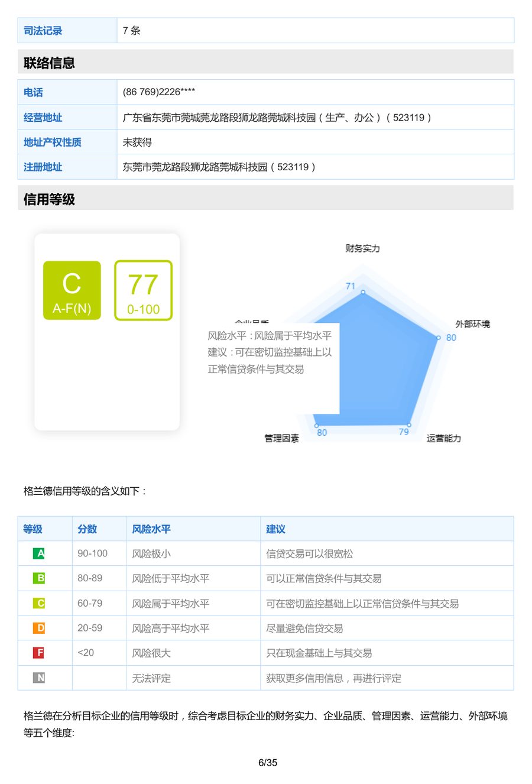Click the radar value 71 at the top vertex

(351, 286)
